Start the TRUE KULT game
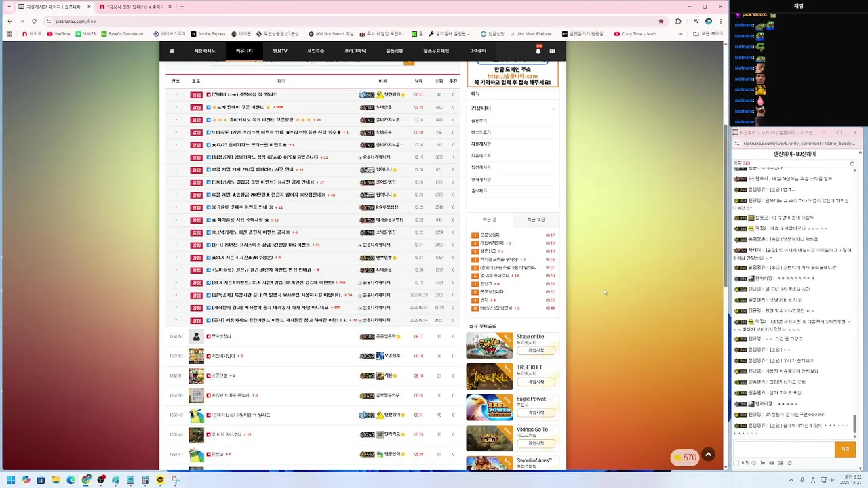 536,382
